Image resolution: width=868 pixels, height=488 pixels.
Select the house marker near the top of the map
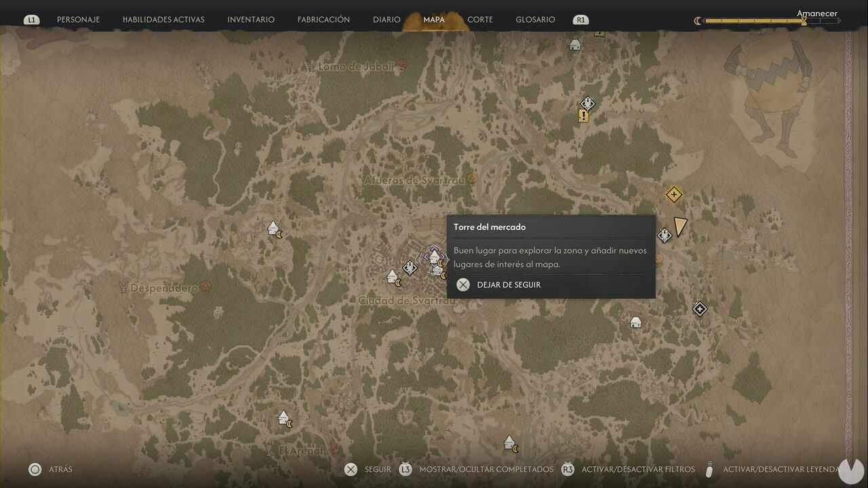(575, 45)
